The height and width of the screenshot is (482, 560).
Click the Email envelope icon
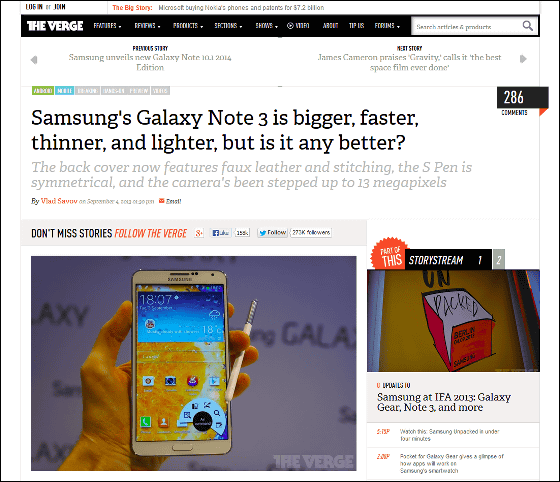[161, 201]
